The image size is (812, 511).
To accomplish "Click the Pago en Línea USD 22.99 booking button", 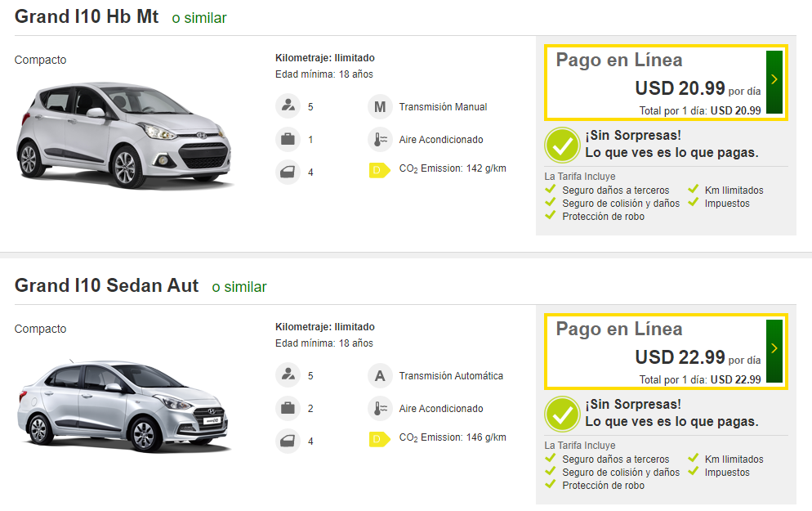I will (654, 351).
